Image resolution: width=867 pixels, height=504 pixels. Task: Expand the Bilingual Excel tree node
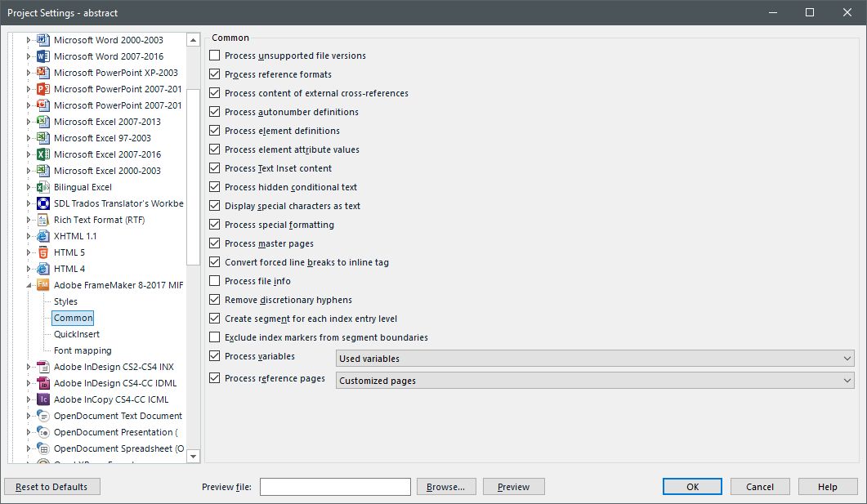29,187
